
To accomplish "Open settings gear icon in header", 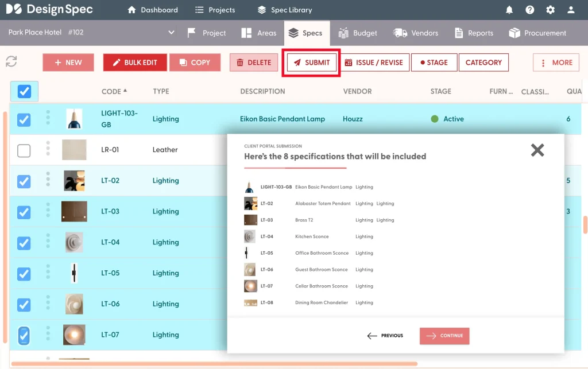I will (x=551, y=10).
